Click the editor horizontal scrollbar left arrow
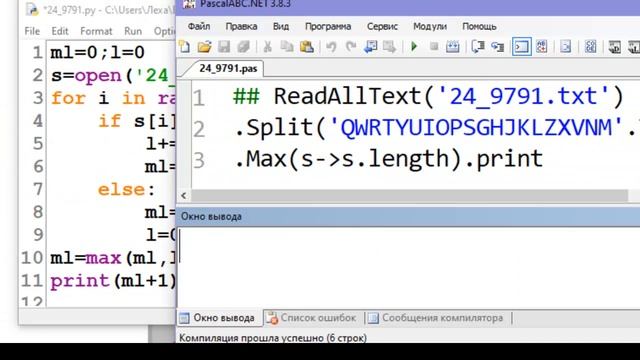This screenshot has height=360, width=640. [184, 196]
